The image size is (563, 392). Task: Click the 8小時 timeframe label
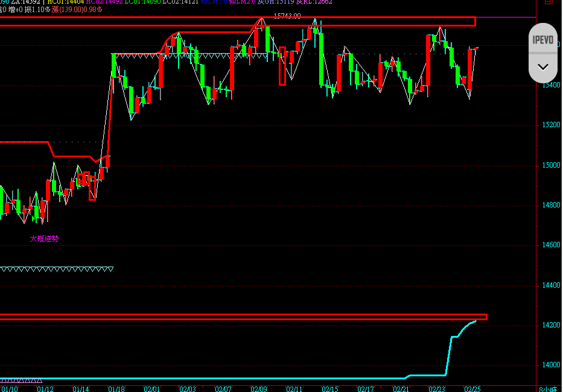coord(549,389)
